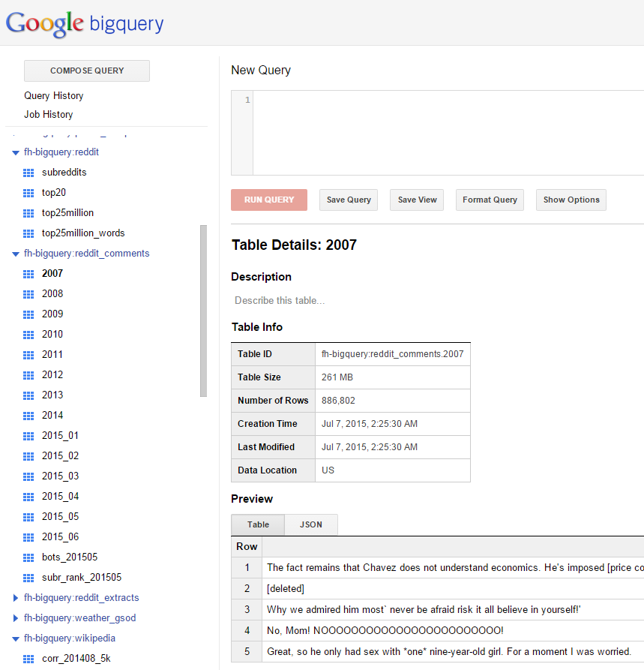Click the sidebar vertical scrollbar
This screenshot has width=644, height=670.
pos(203,311)
